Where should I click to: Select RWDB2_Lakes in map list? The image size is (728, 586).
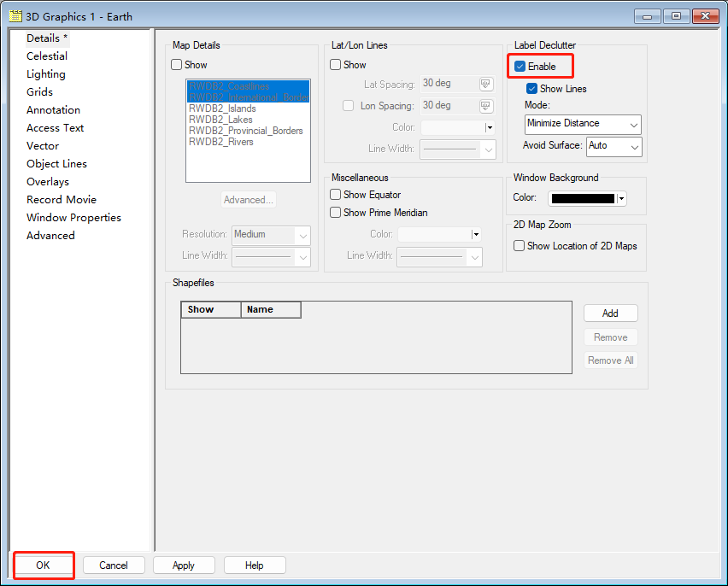[220, 120]
